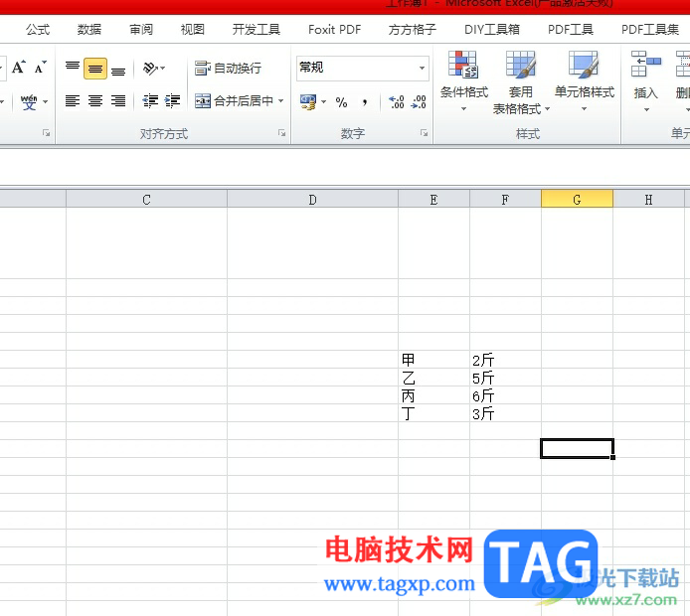Increase the cell indent
The height and width of the screenshot is (616, 690).
click(172, 101)
